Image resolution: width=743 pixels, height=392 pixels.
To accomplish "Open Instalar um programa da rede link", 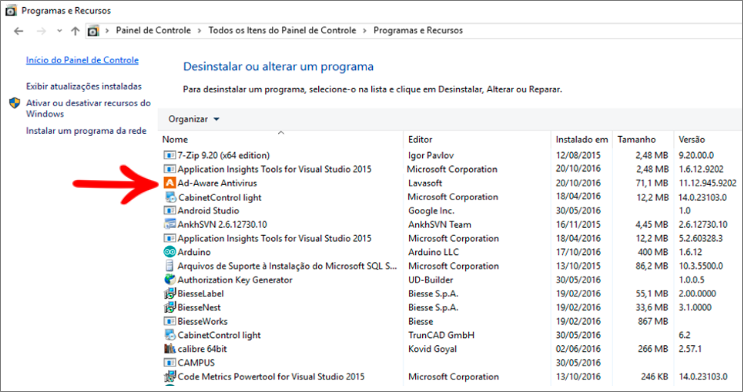I will pyautogui.click(x=86, y=131).
